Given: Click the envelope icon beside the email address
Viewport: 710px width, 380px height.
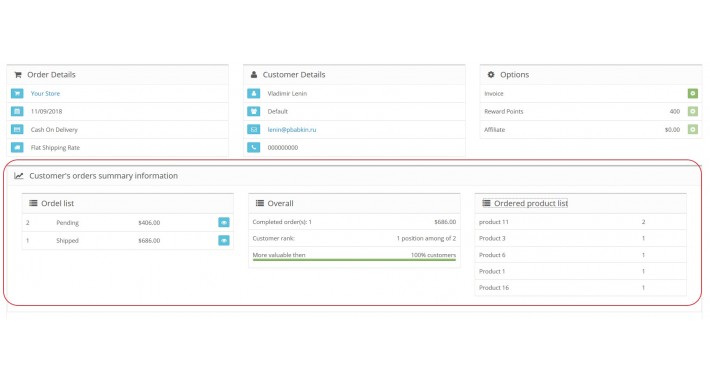Looking at the screenshot, I should [x=254, y=130].
